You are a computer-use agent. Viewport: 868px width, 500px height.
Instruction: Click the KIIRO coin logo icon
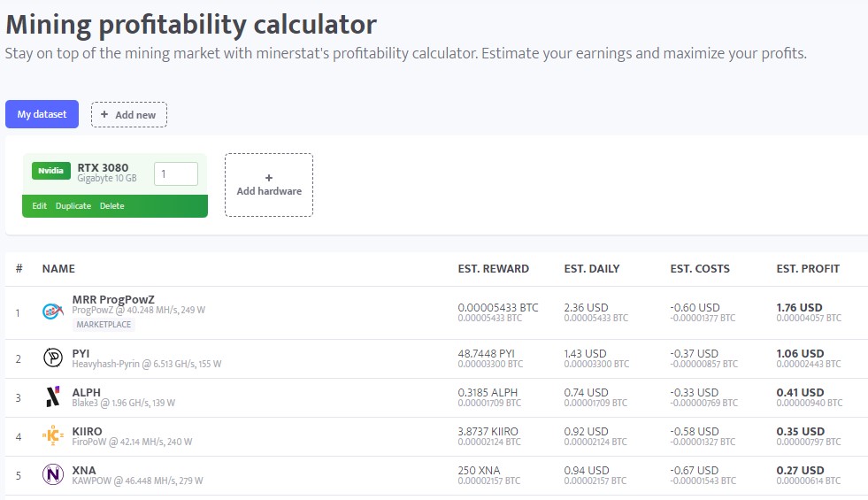click(x=52, y=435)
